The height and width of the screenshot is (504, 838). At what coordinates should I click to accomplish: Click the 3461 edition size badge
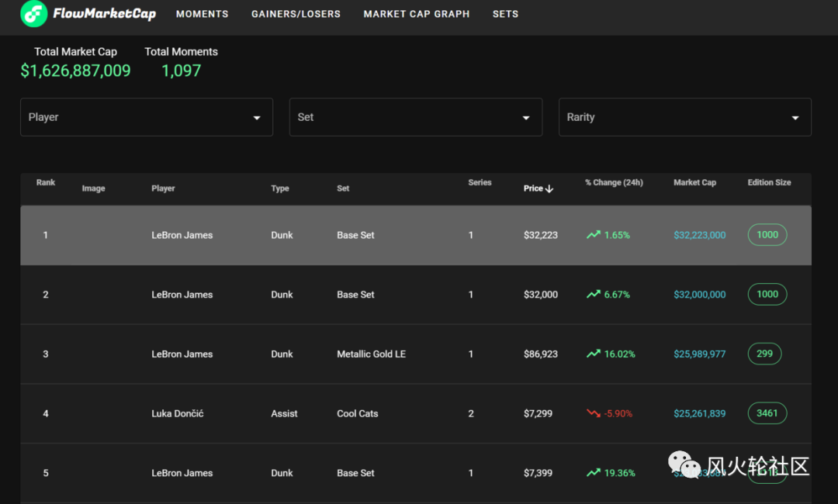(767, 413)
